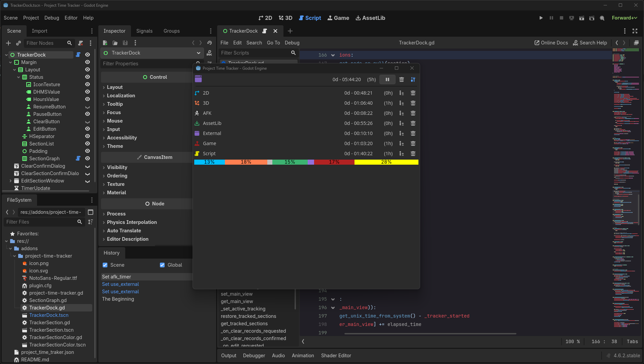Open script attached to SectionGraph node
The image size is (644, 364).
point(78,158)
